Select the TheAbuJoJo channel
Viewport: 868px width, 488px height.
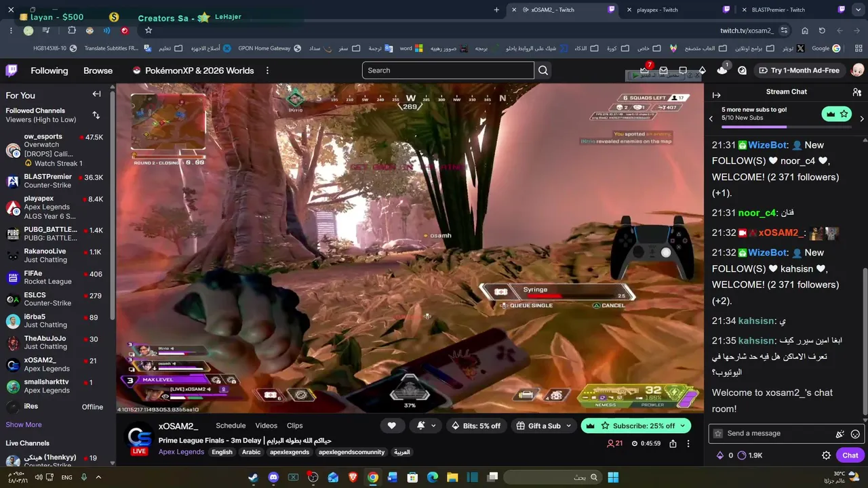pyautogui.click(x=54, y=342)
